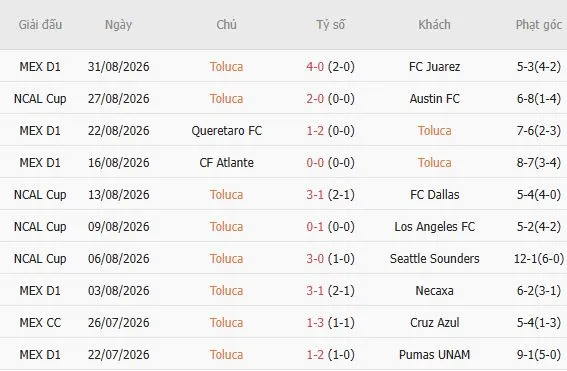Click the Phạt góc column header

pyautogui.click(x=538, y=25)
